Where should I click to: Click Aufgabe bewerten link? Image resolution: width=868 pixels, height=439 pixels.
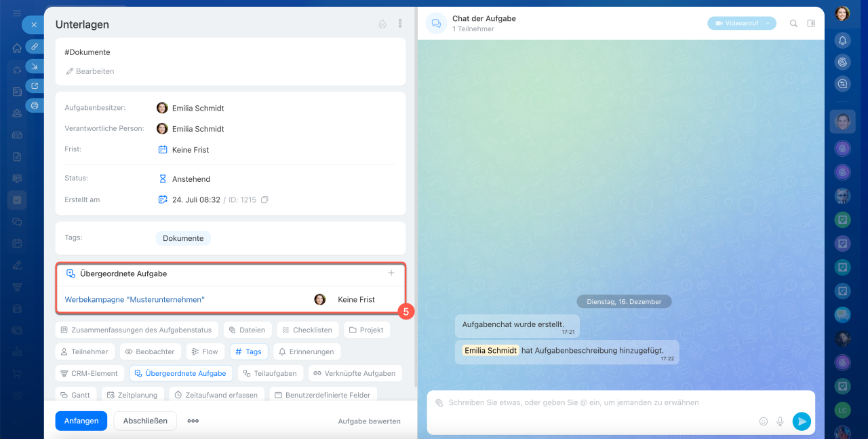click(370, 421)
